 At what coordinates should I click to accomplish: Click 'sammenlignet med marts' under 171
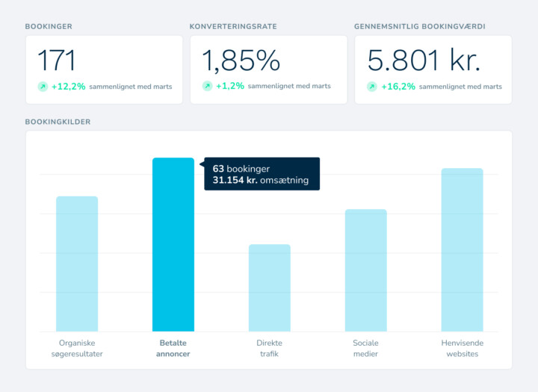pyautogui.click(x=131, y=87)
